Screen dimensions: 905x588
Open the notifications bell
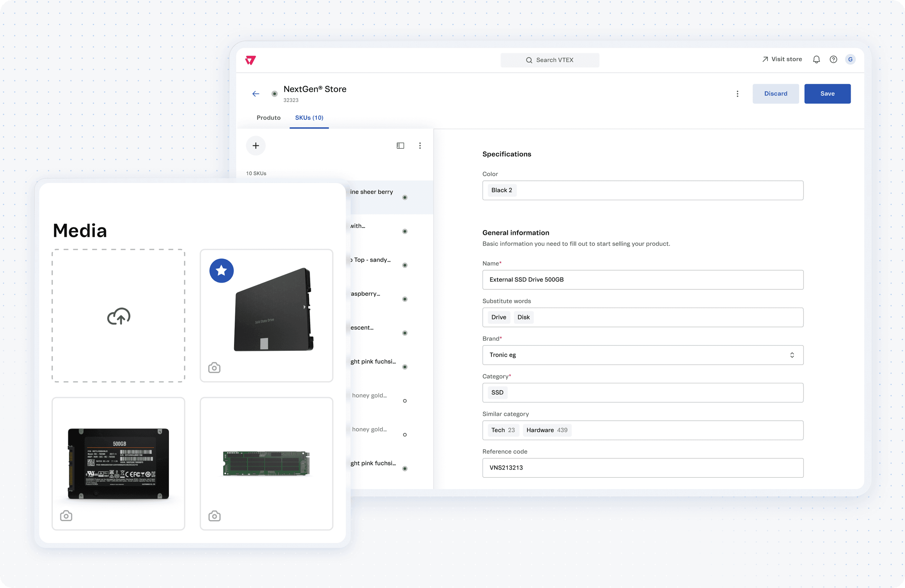(x=816, y=60)
